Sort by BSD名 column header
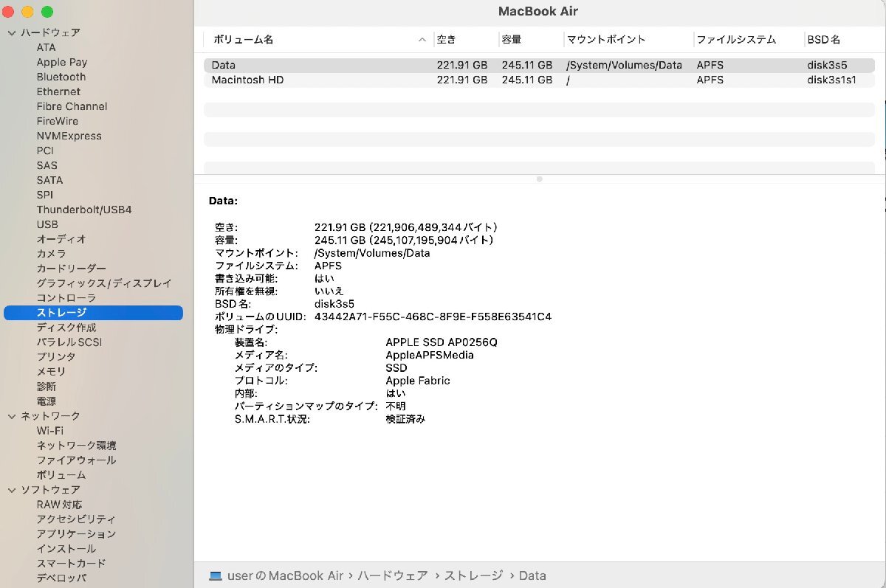 [x=823, y=40]
